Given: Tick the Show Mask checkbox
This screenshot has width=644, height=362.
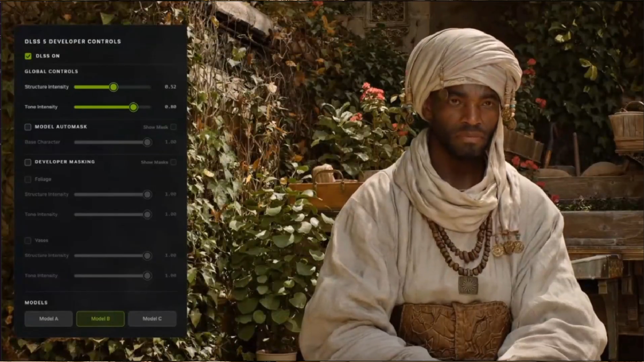Looking at the screenshot, I should [x=173, y=127].
